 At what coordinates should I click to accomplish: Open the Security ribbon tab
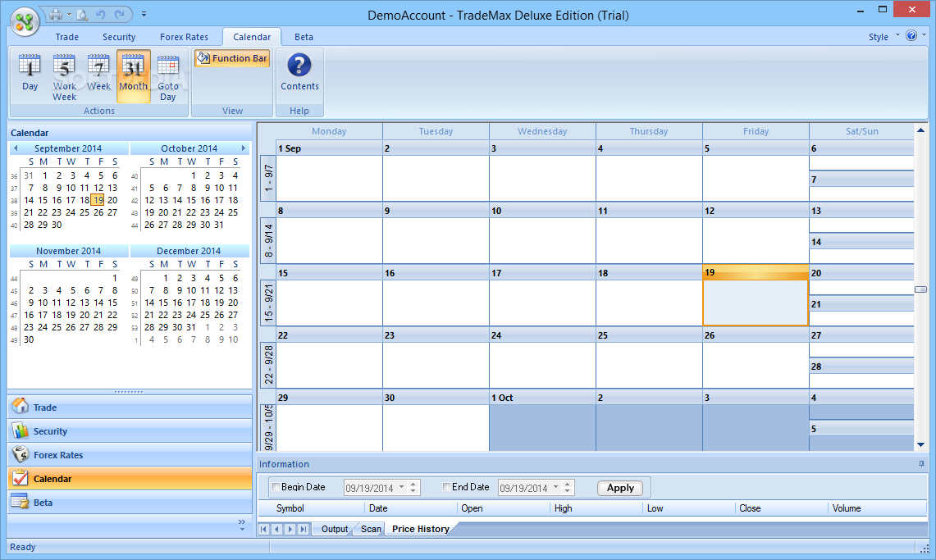tap(119, 37)
